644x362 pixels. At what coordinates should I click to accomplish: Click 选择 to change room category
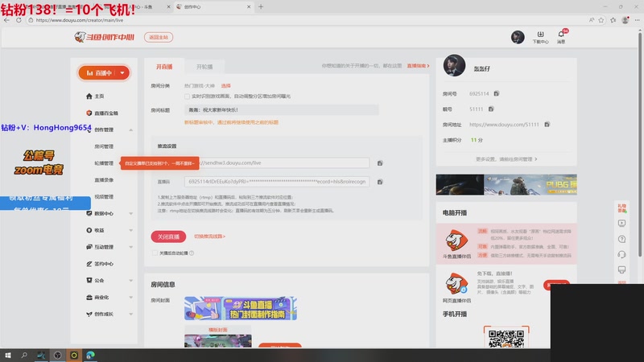pyautogui.click(x=226, y=86)
